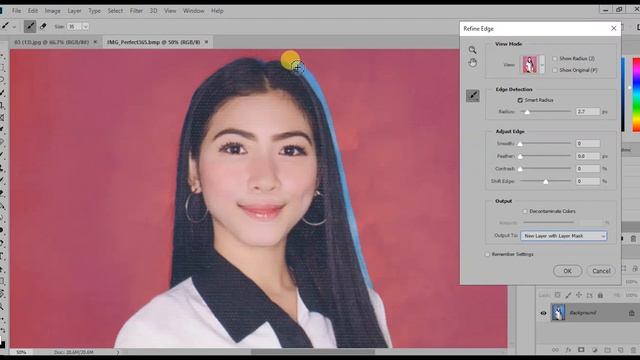Screen dimensions: 640x360
Task: Click the Smooth value field
Action: (588, 144)
